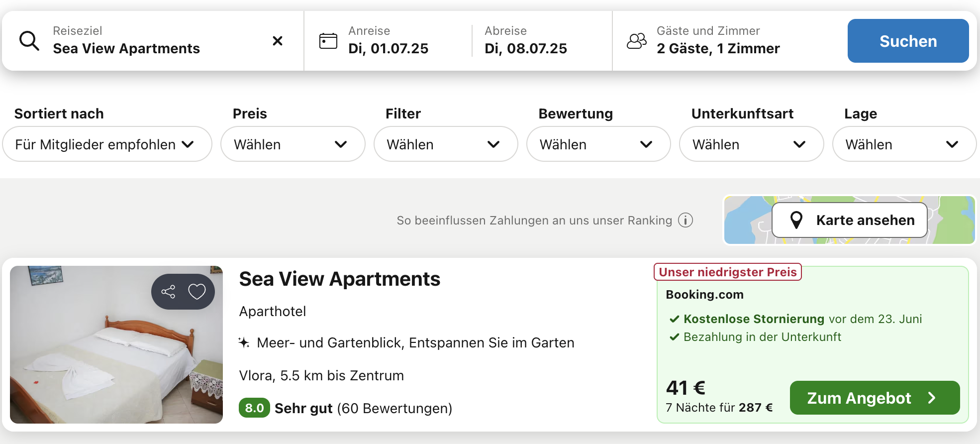Click the Unser niedrigster Preis label
The height and width of the screenshot is (444, 980).
(728, 272)
